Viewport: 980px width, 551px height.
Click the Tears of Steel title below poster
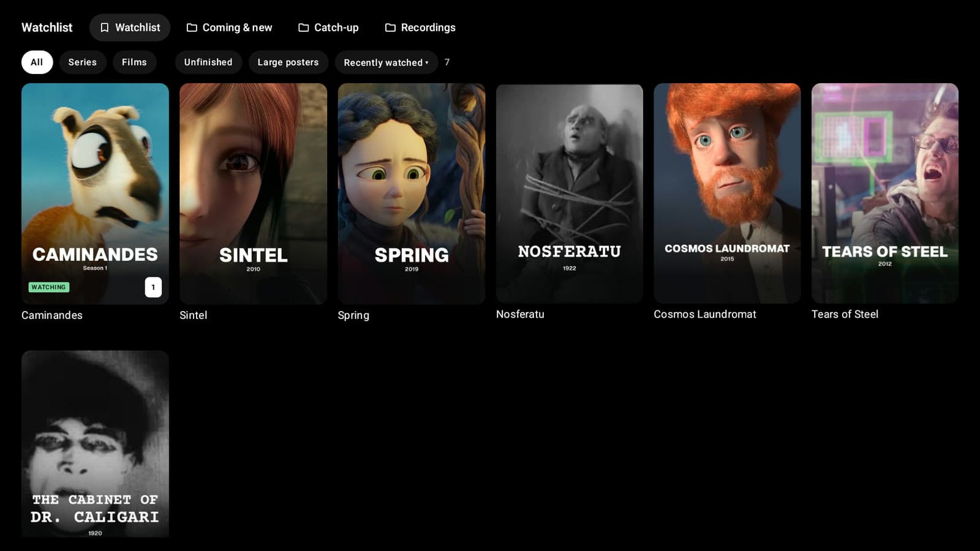click(x=845, y=314)
